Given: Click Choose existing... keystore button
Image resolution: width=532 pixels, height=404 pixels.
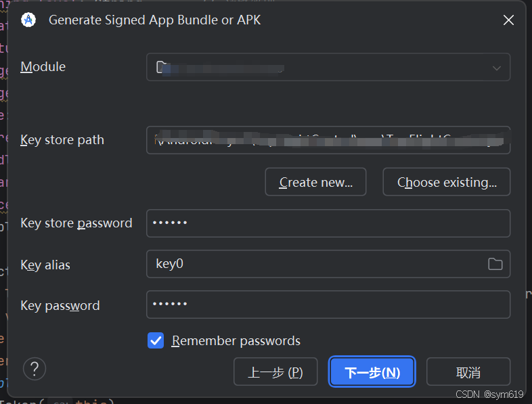Looking at the screenshot, I should (447, 182).
